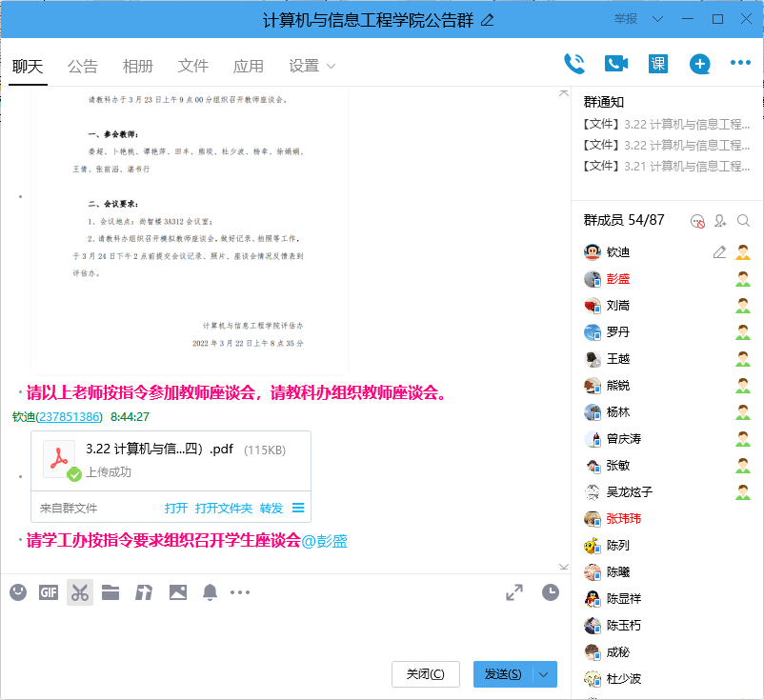Expand the 发送 button's dropdown arrow
This screenshot has height=700, width=764.
(541, 673)
